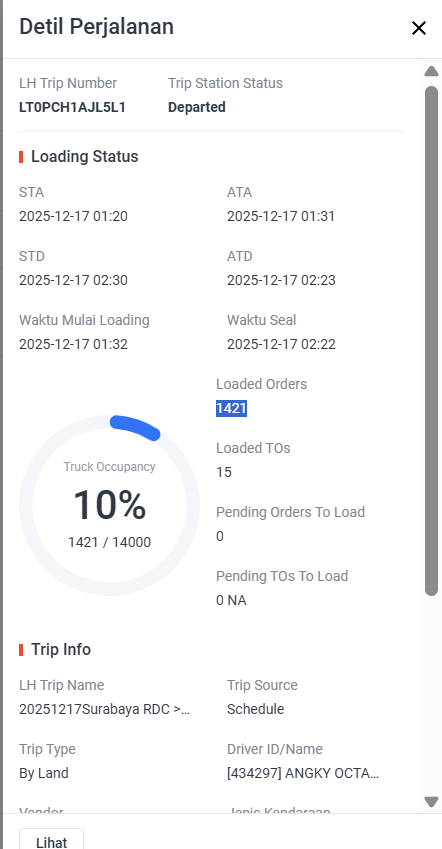
Task: Click the truncated Driver ID/Name value
Action: pyautogui.click(x=303, y=773)
